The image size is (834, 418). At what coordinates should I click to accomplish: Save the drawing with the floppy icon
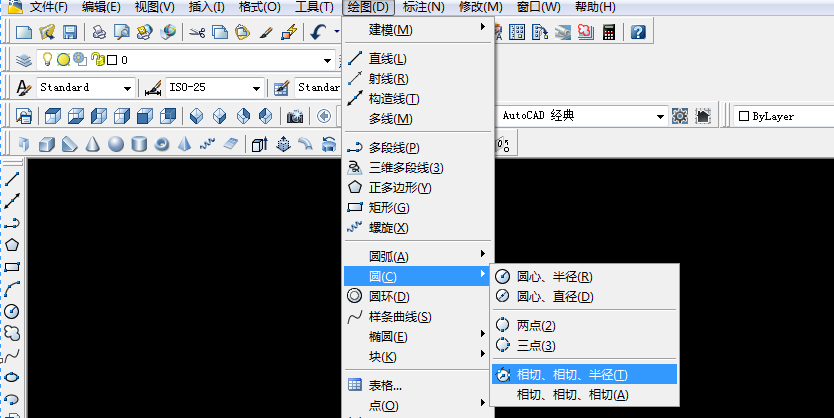[x=70, y=32]
